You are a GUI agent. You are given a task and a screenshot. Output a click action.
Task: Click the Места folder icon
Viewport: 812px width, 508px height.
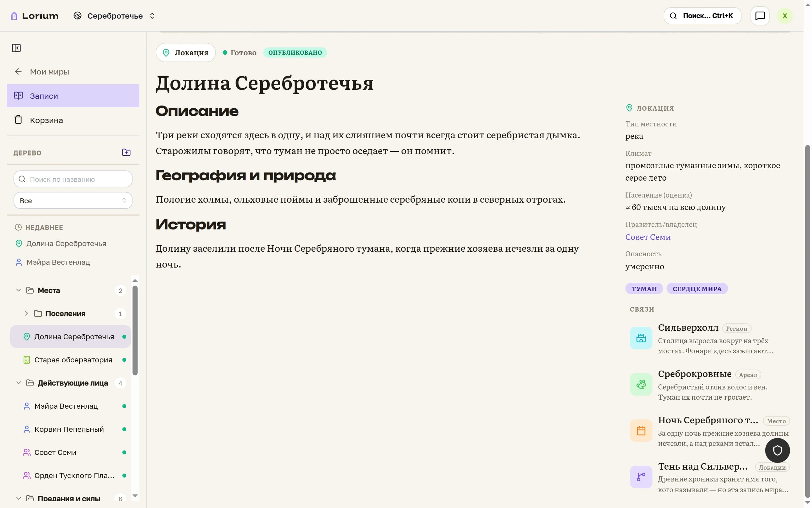coord(30,290)
